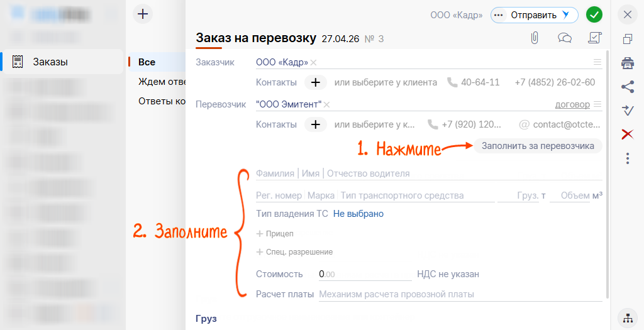The width and height of the screenshot is (644, 330).
Task: Open the discussion chat bubbles icon
Action: 565,38
